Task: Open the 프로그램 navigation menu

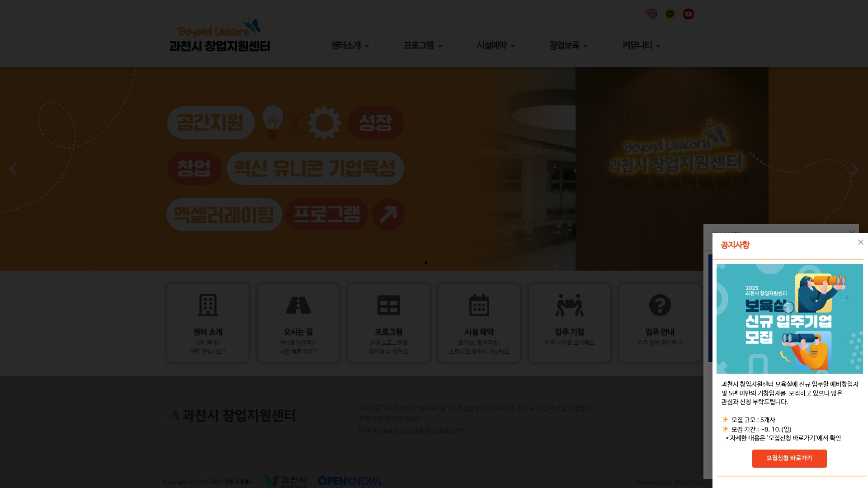Action: (x=419, y=45)
